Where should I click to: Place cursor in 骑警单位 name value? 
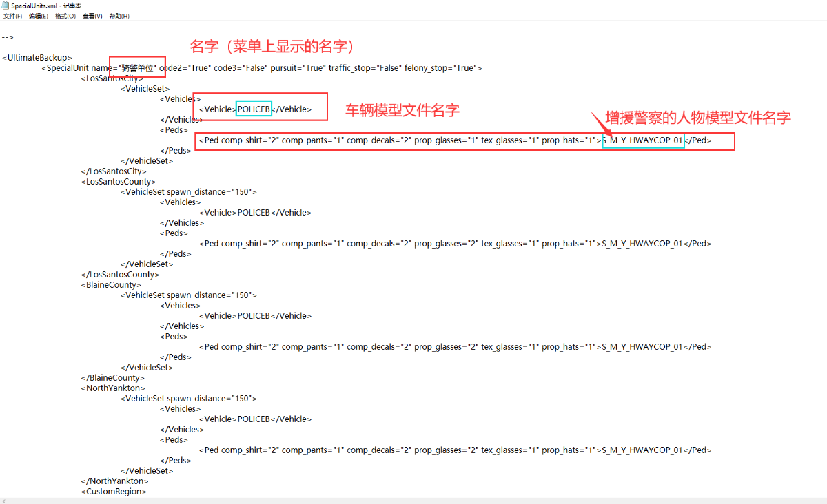[138, 68]
